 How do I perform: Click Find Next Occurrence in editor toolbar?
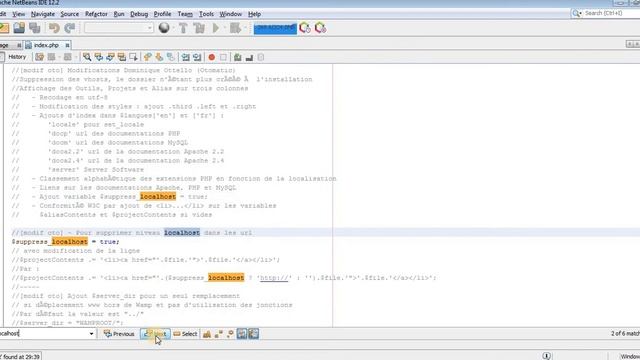[110, 57]
